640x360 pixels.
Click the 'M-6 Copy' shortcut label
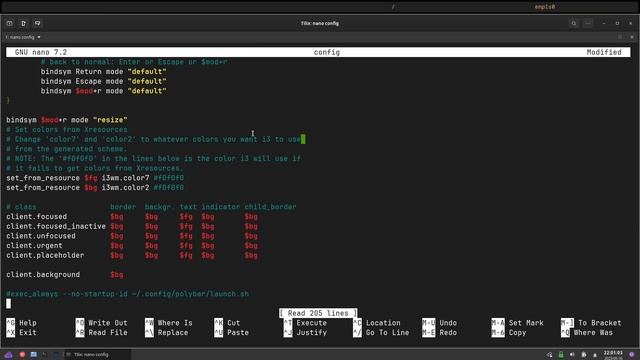point(509,333)
